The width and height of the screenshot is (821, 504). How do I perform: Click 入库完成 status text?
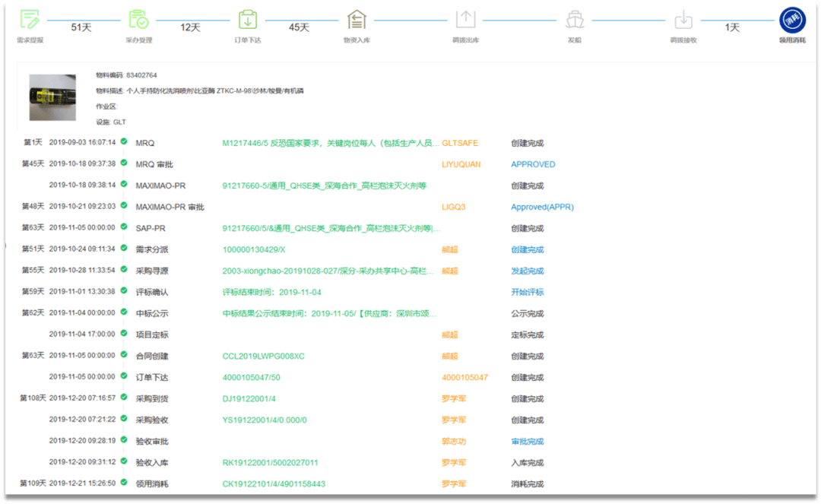[528, 463]
